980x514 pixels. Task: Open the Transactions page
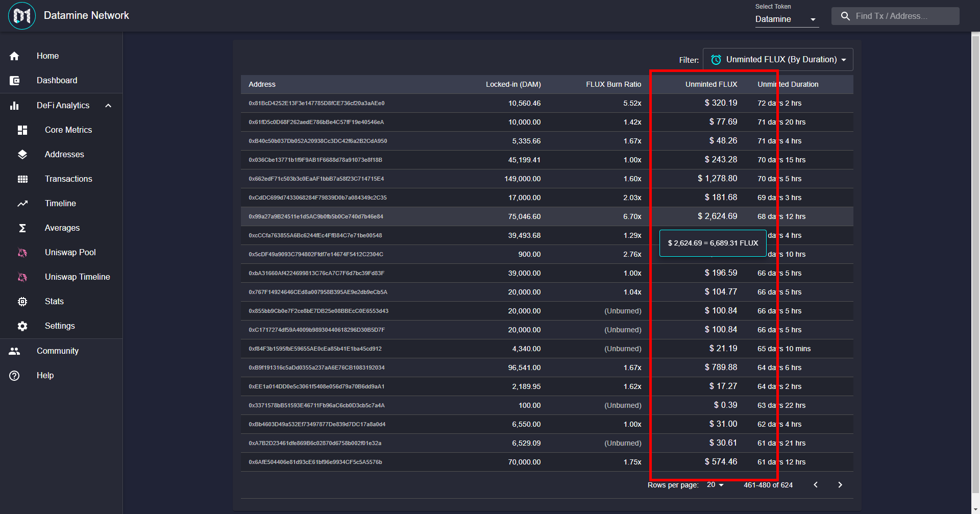point(61,179)
